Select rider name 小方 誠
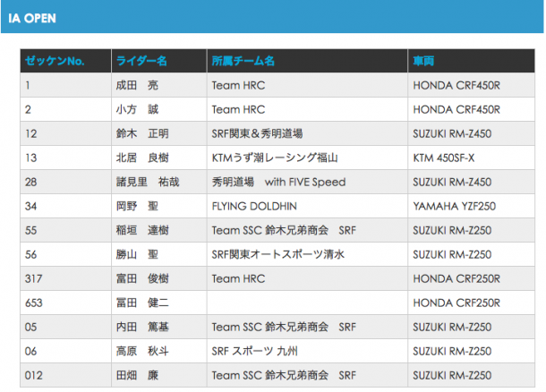Image resolution: width=546 pixels, height=392 pixels. click(x=137, y=109)
